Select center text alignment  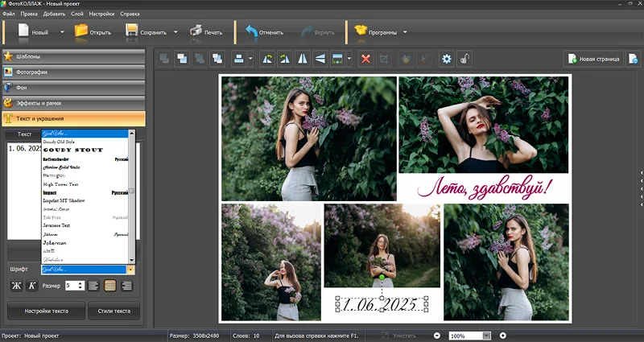[x=109, y=286]
